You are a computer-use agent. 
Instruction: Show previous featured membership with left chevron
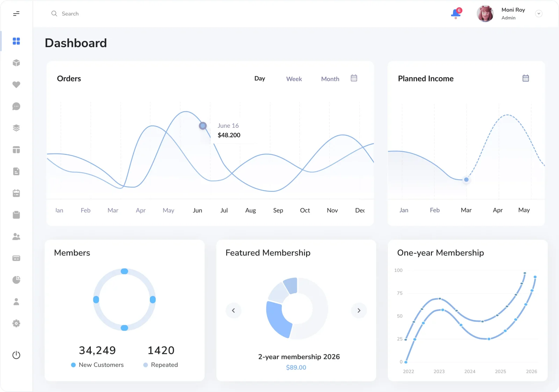(233, 310)
